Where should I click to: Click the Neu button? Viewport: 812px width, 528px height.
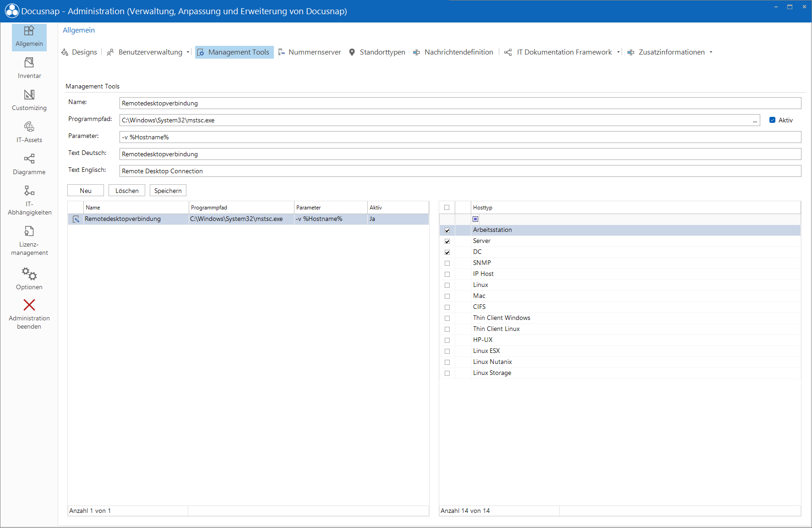(86, 191)
